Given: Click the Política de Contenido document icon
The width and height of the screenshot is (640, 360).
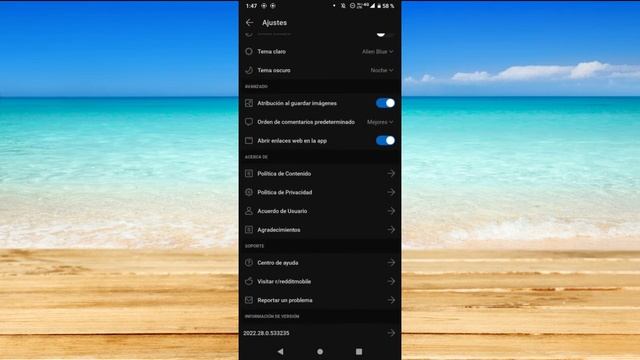Looking at the screenshot, I should pos(249,173).
